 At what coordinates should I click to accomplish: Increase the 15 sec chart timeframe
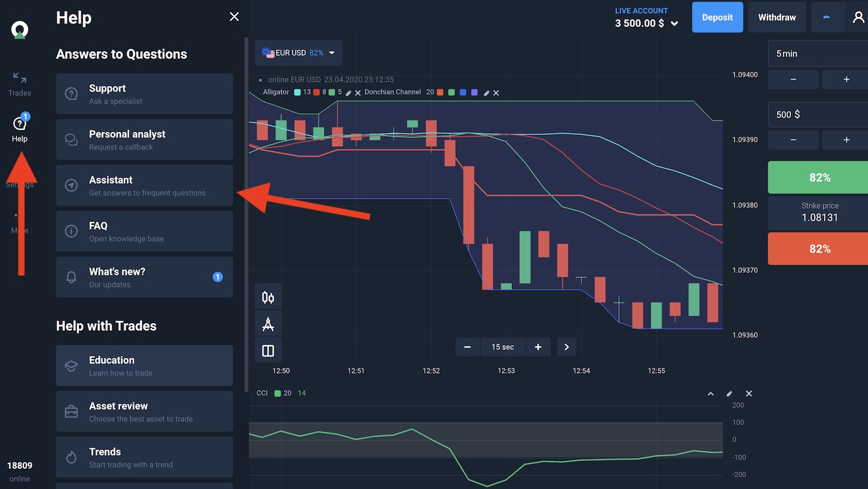click(x=538, y=347)
